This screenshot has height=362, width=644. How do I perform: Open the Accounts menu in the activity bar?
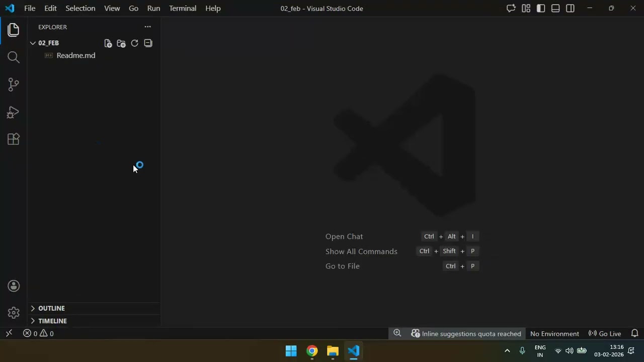coord(14,286)
